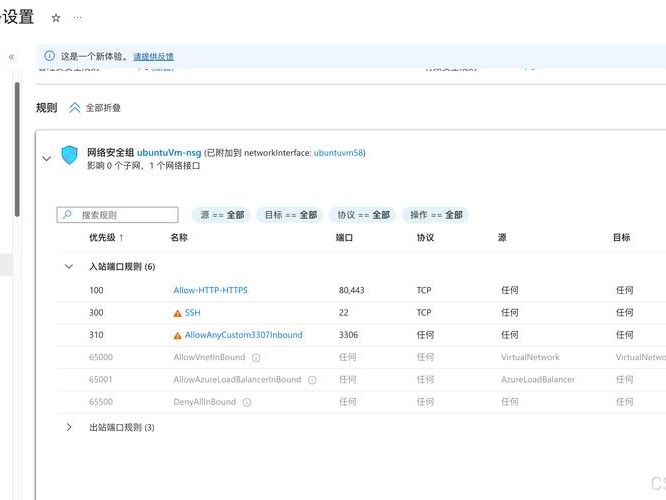Viewport: 666px width, 500px height.
Task: Click the info icon in the banner
Action: coord(50,56)
